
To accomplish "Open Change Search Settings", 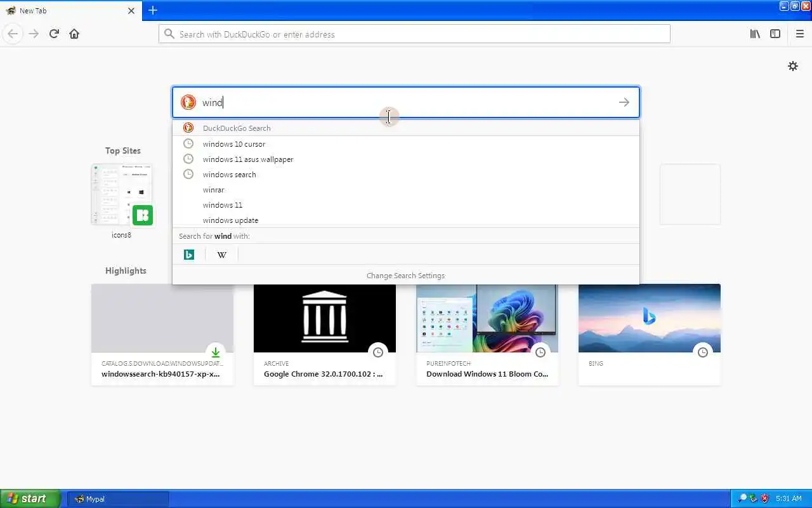I will 406,276.
